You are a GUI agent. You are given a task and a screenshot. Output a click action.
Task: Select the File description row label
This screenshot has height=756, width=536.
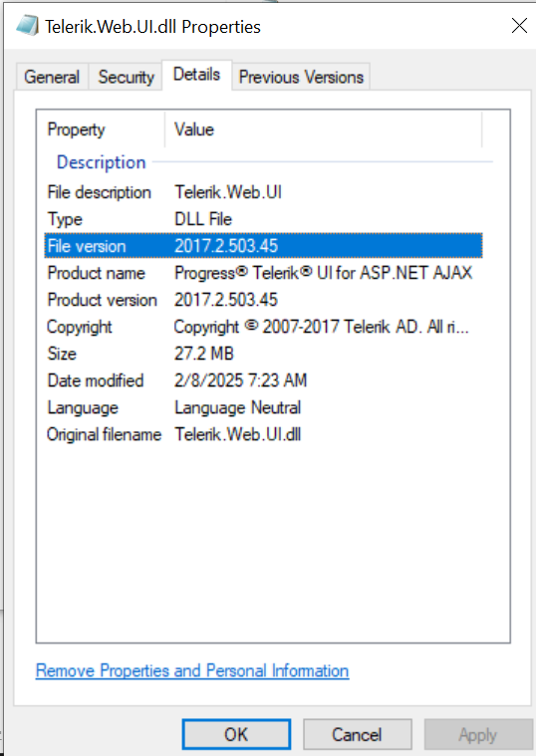pos(99,192)
